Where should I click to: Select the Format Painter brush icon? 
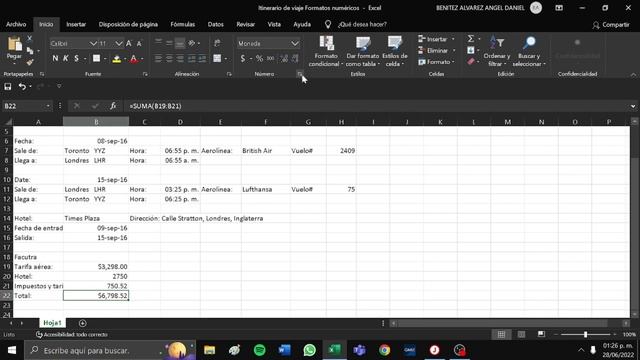(x=30, y=62)
